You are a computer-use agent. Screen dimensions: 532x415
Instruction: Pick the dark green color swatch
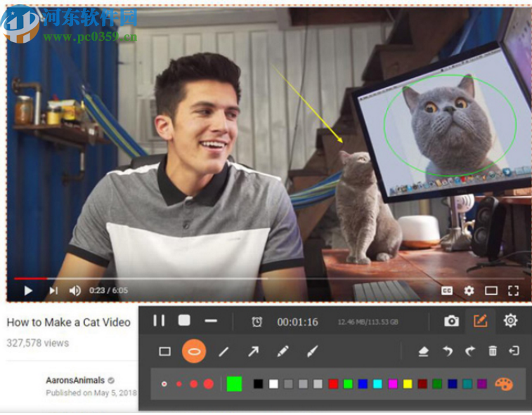437,384
